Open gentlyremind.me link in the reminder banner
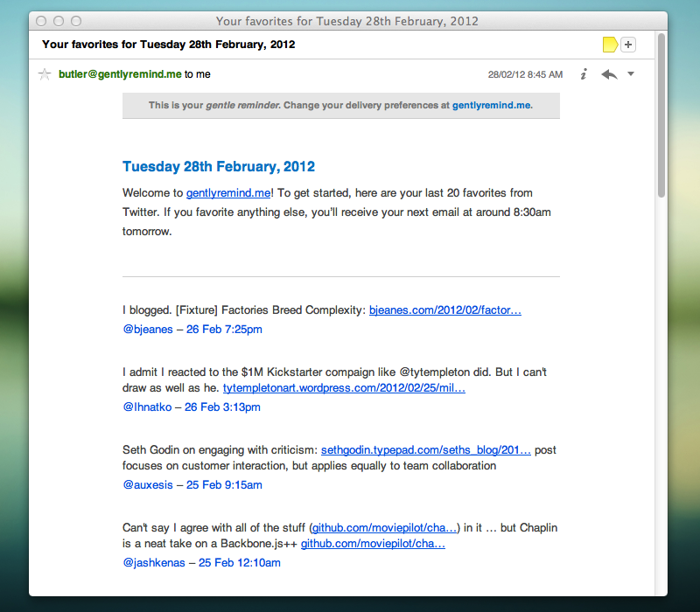700x612 pixels. click(491, 106)
